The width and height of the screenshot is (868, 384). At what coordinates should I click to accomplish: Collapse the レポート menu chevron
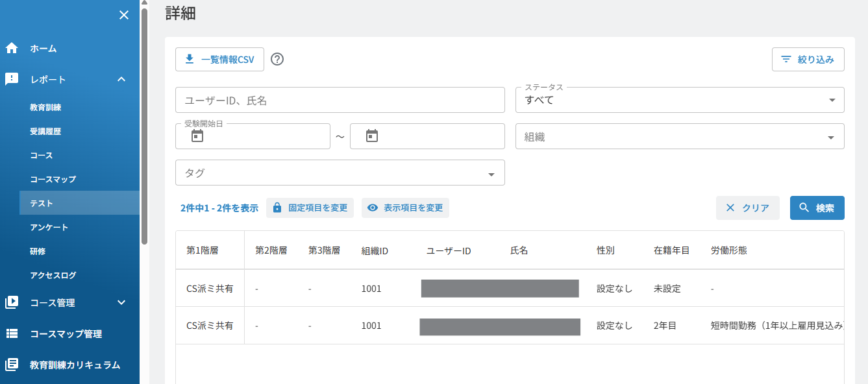click(x=121, y=79)
